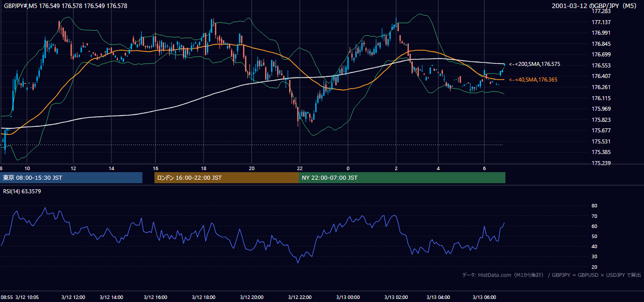Click hour label 14 on chart axis
Viewport: 644px width, 302px height.
[111, 168]
